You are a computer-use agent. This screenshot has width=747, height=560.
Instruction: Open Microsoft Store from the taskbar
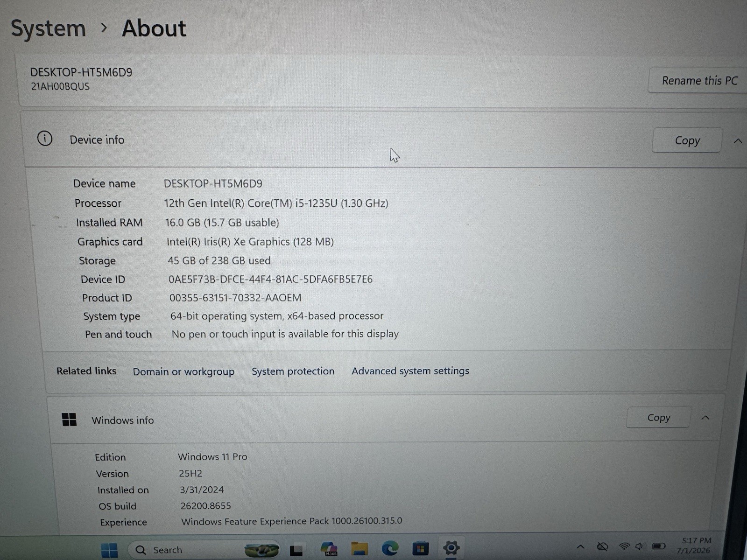pyautogui.click(x=420, y=548)
